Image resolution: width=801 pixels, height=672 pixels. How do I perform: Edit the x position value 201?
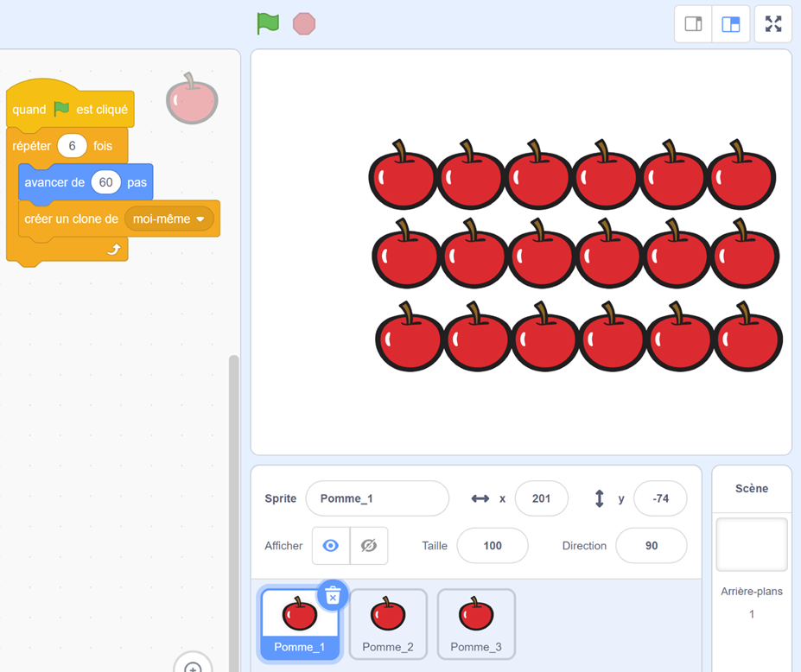coord(541,498)
